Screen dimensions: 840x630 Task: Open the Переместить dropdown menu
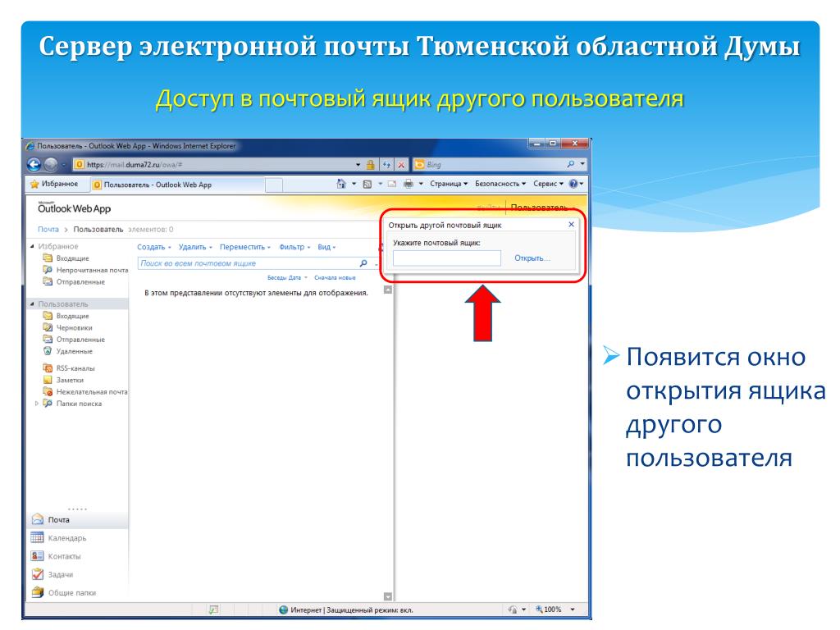point(244,247)
